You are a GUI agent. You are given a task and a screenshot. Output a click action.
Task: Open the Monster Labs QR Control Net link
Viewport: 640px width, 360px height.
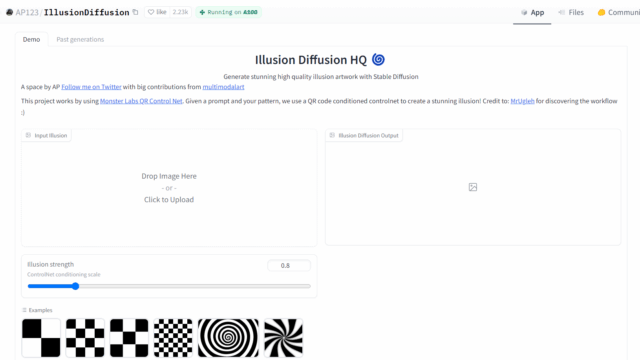click(x=141, y=101)
